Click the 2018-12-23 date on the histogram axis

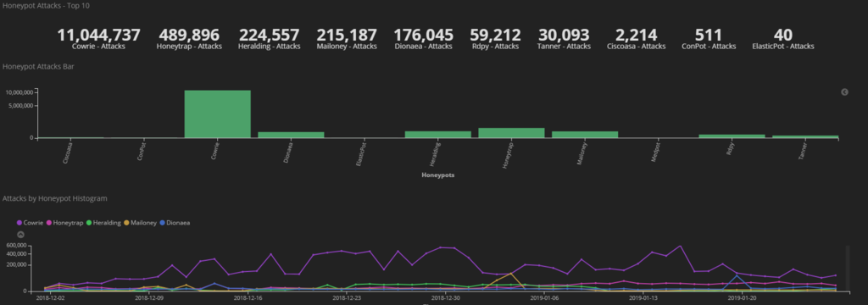point(347,297)
